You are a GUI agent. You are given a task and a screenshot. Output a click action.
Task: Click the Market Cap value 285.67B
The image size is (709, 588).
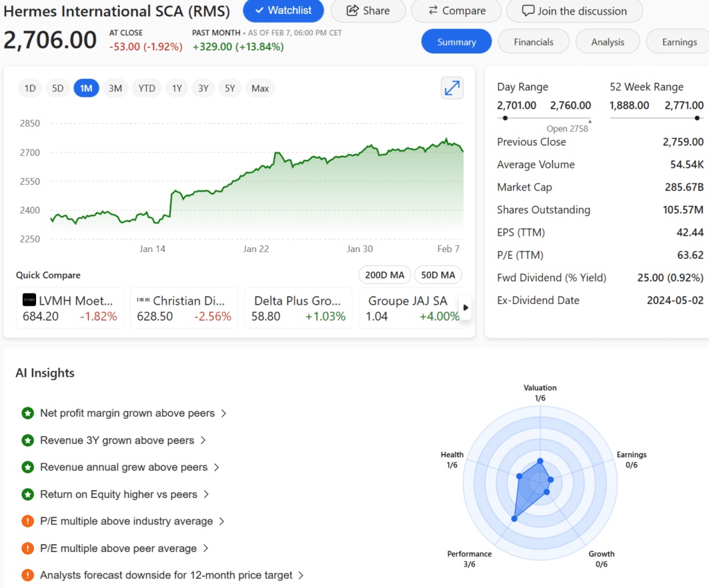click(683, 187)
